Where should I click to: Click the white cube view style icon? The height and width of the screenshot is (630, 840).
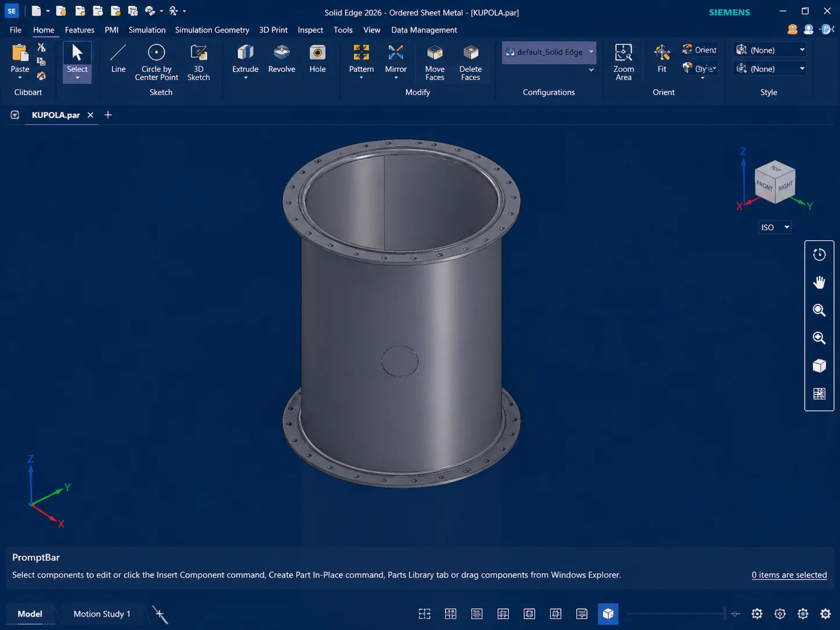(819, 365)
